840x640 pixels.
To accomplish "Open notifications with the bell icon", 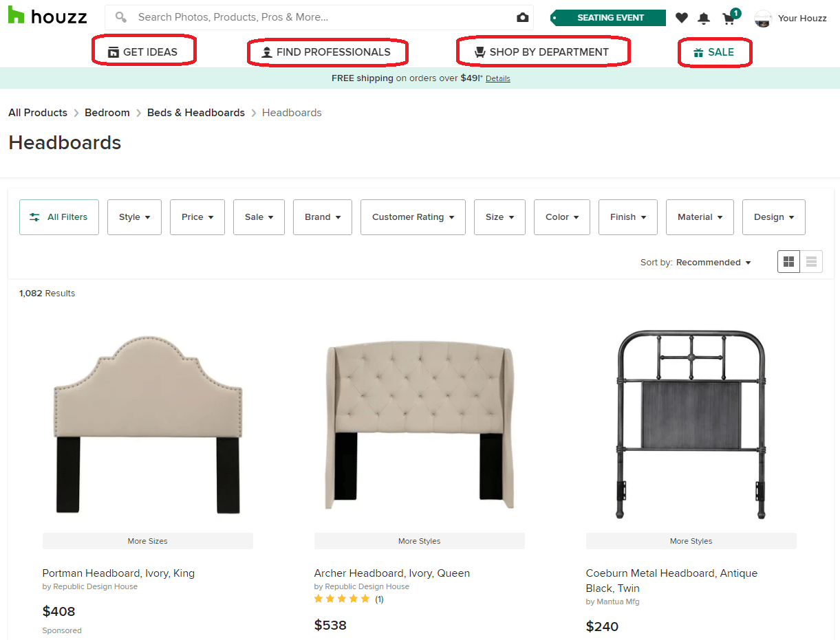I will pos(704,18).
